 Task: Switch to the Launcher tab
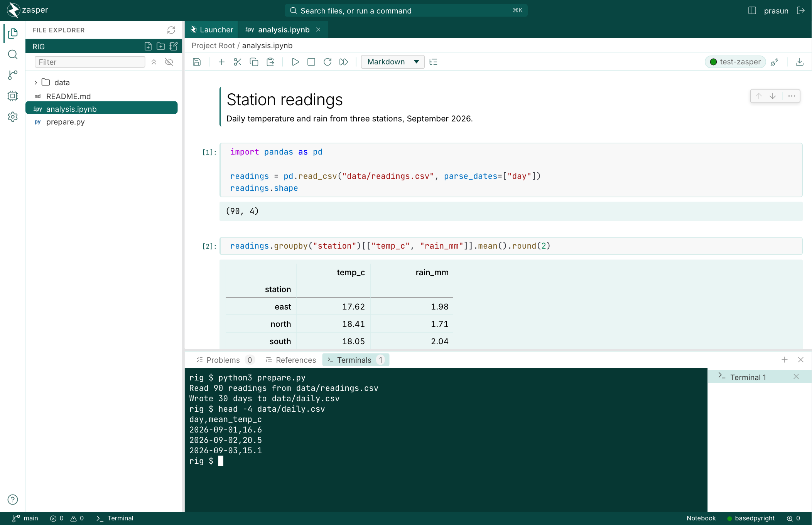[x=212, y=30]
